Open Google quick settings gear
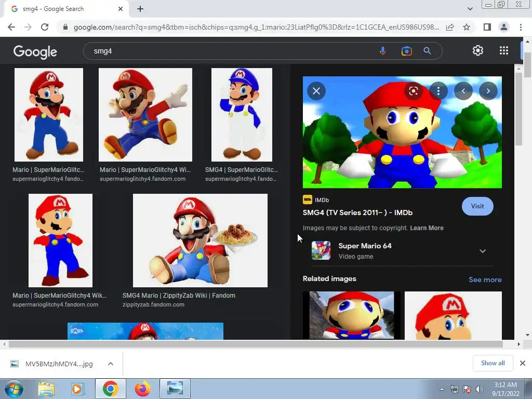The height and width of the screenshot is (399, 532). pos(478,50)
